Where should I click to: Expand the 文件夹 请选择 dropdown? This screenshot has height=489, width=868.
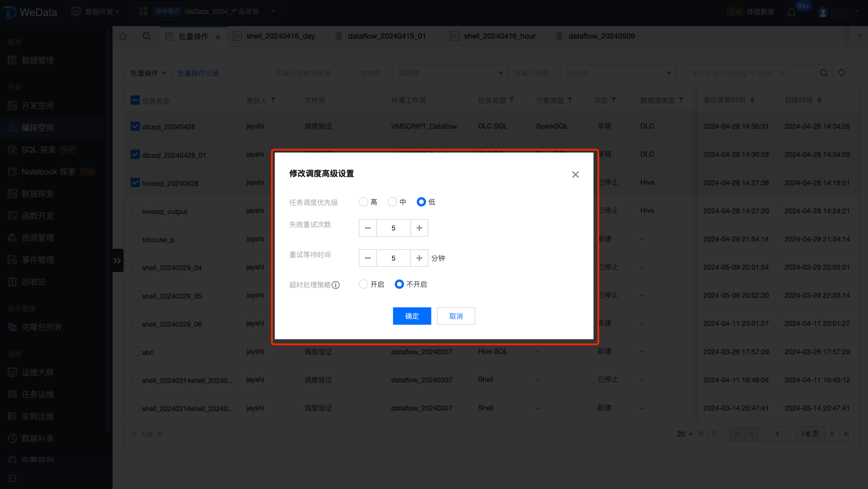pyautogui.click(x=450, y=73)
